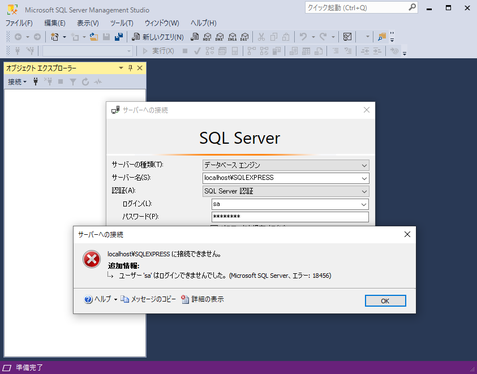
Task: Toggle the Object Explorer pin auto-hide
Action: 130,68
